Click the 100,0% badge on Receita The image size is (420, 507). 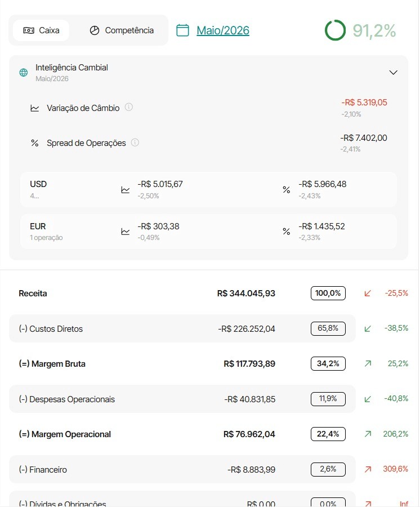328,293
